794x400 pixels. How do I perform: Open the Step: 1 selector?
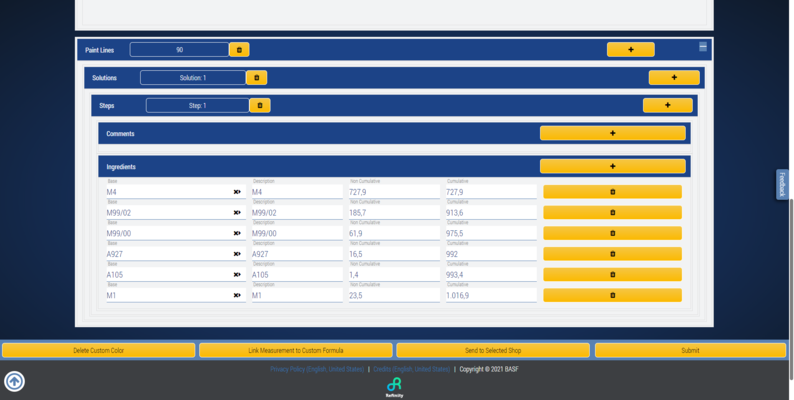click(197, 105)
